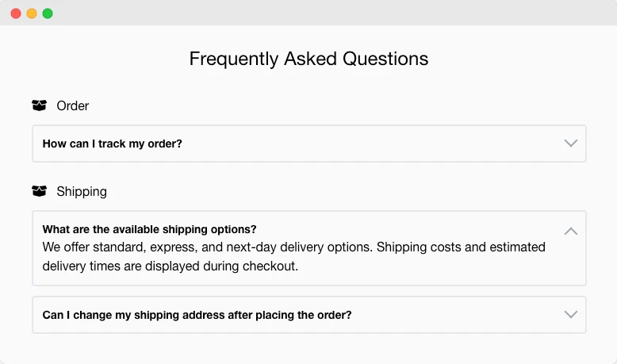This screenshot has width=617, height=364.
Task: Click the box icon next to Order
Action: point(39,105)
